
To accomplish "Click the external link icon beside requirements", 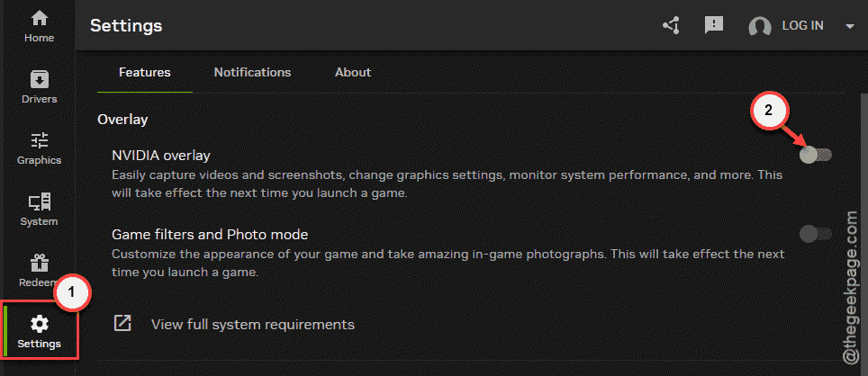I will point(122,324).
